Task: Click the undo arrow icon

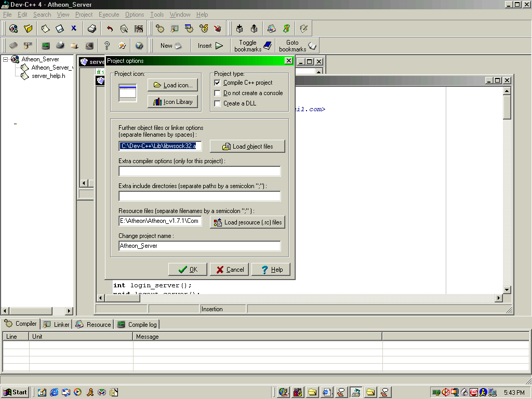Action: pyautogui.click(x=110, y=29)
